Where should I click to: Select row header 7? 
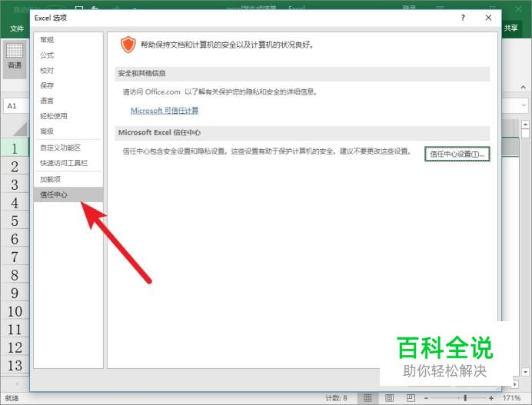[15, 257]
